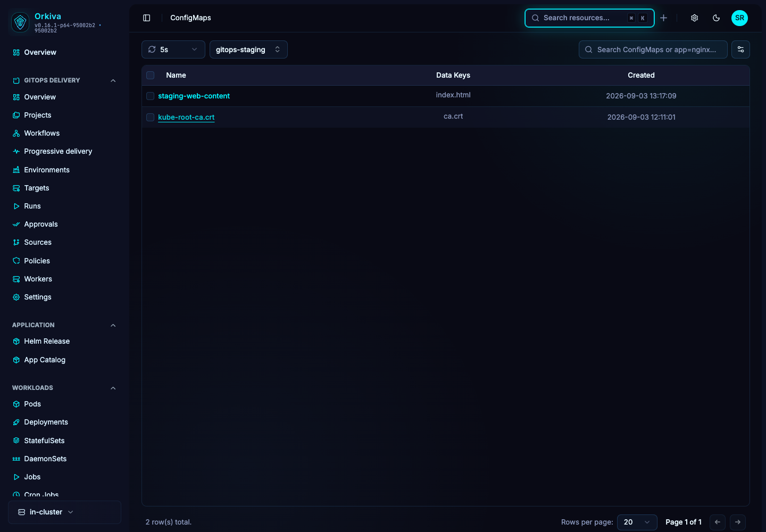766x532 pixels.
Task: Open Helm Release in Application section
Action: pyautogui.click(x=47, y=341)
